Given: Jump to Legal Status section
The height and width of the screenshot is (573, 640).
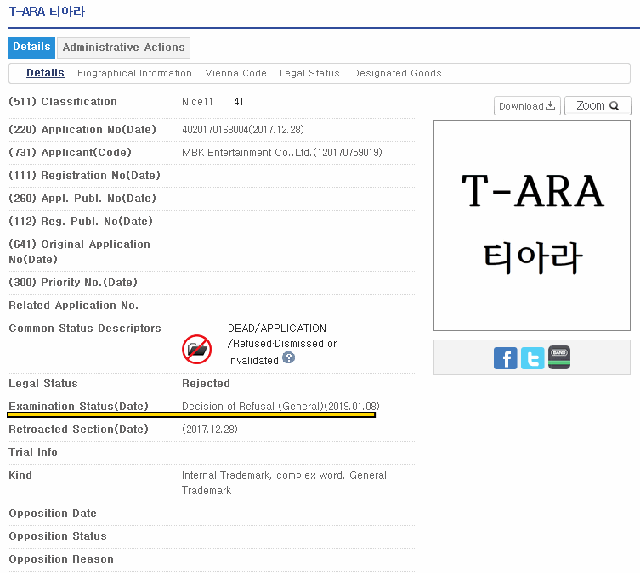Looking at the screenshot, I should (309, 73).
